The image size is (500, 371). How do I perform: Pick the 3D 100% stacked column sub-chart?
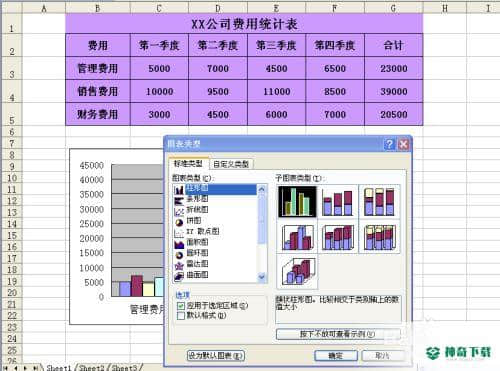(379, 238)
